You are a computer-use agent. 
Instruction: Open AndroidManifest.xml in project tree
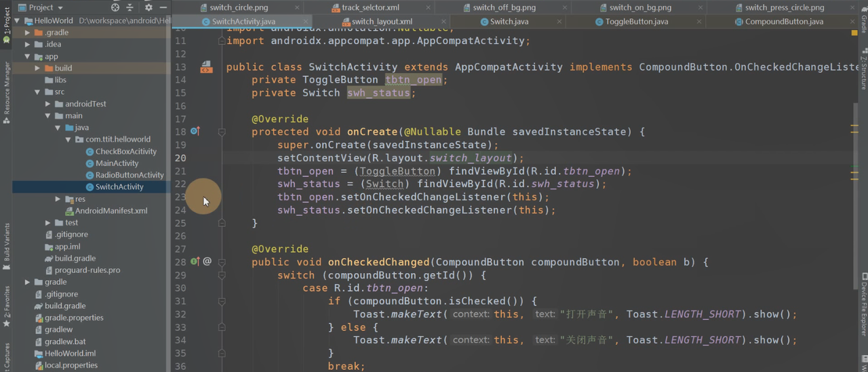111,211
